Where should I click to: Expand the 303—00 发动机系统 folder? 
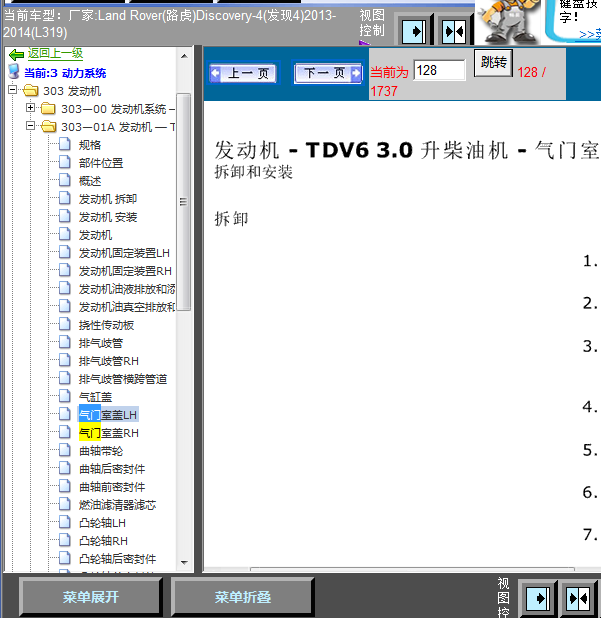30,108
